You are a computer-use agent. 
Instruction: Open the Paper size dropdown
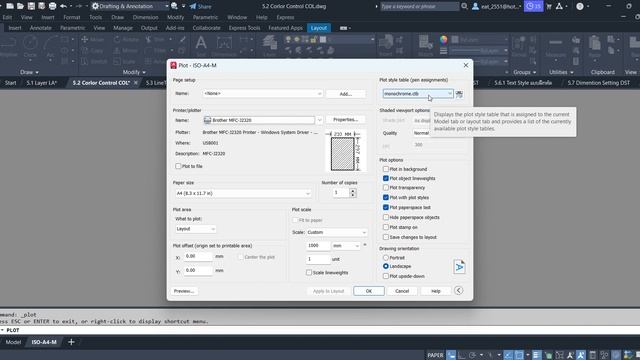[x=243, y=193]
